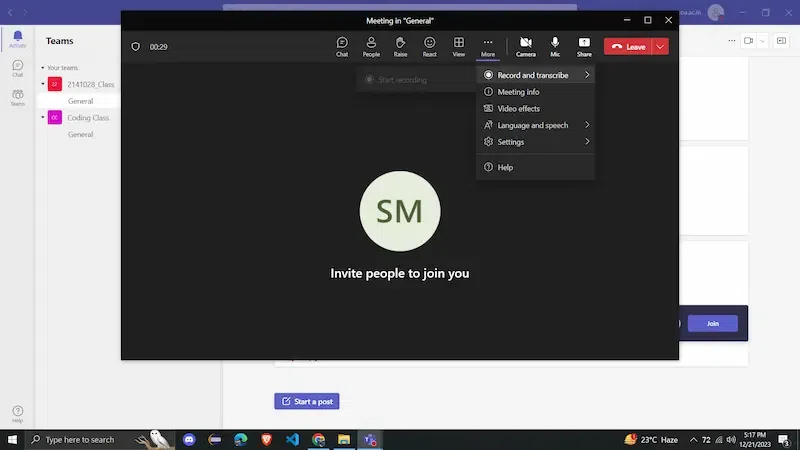This screenshot has width=800, height=450.
Task: Click the SM participant avatar
Action: (399, 211)
